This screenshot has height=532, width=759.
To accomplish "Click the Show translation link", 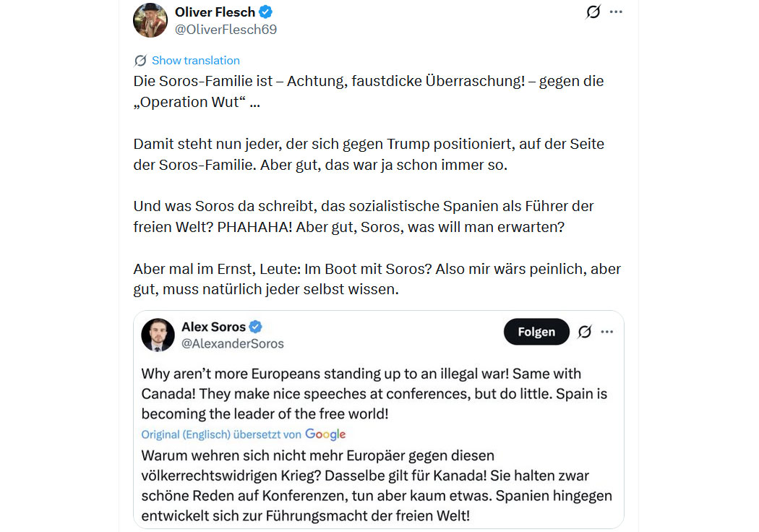I will [195, 61].
